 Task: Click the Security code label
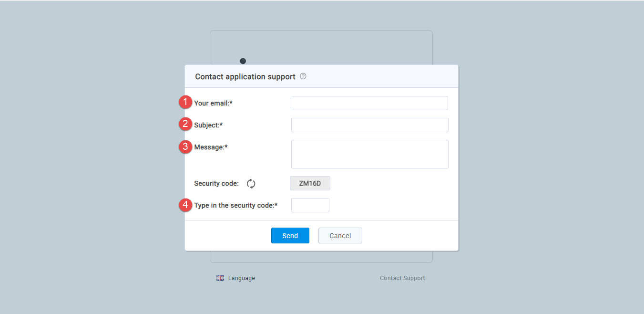tap(216, 183)
